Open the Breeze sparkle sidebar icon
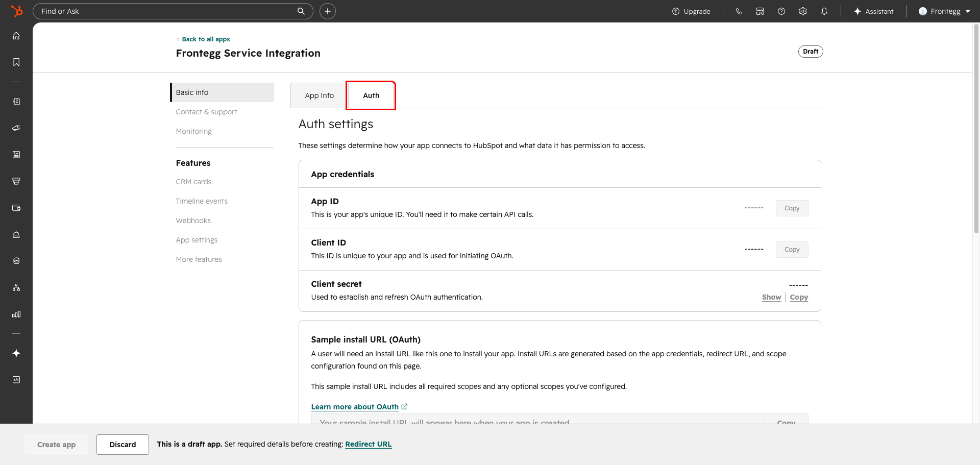 coord(16,353)
